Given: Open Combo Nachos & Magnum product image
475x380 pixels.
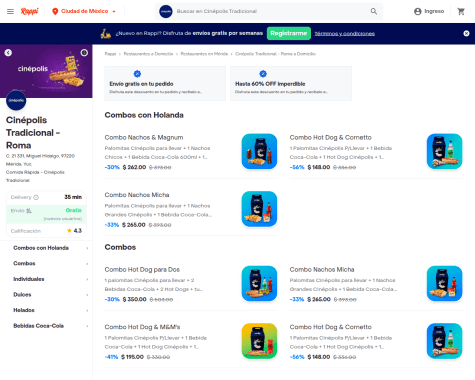Looking at the screenshot, I should [259, 151].
